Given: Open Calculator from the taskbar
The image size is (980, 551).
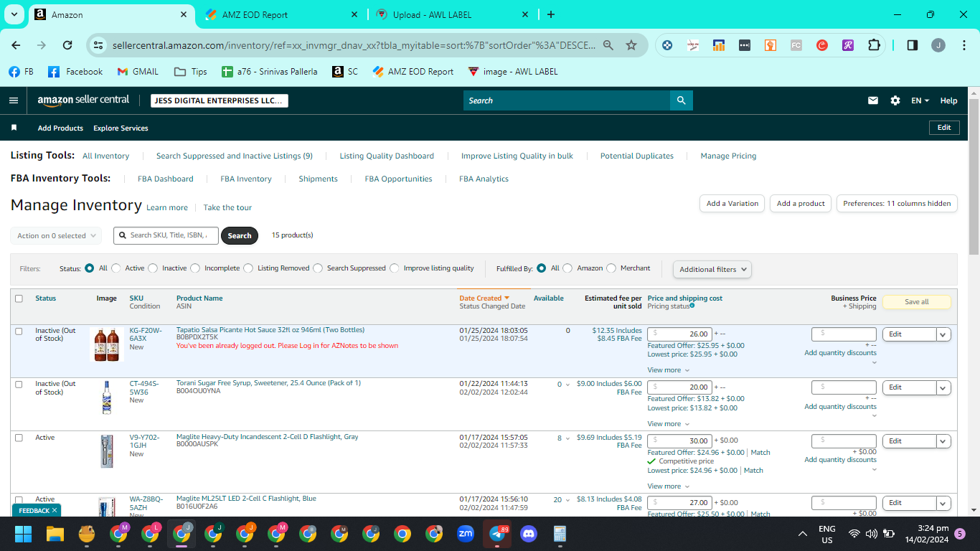Looking at the screenshot, I should click(560, 534).
